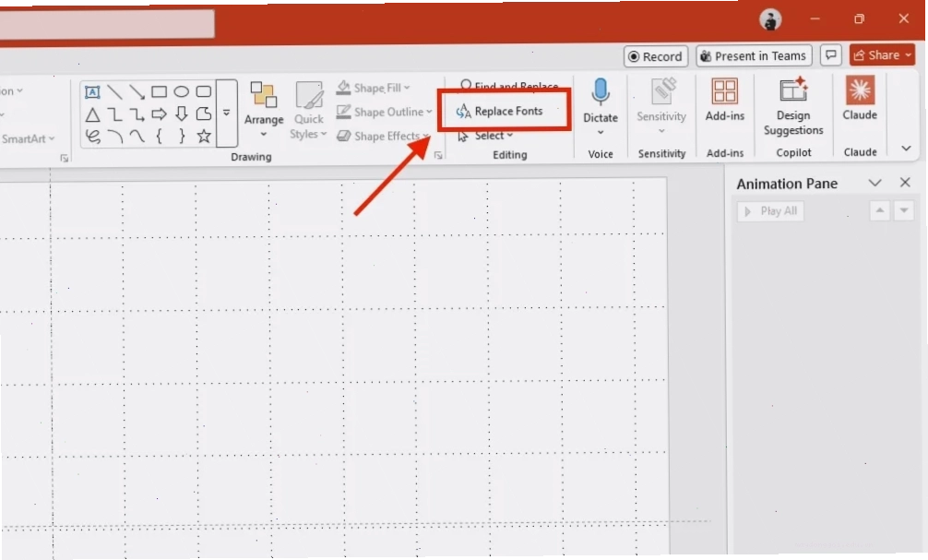Open Animation Pane options chevron

coord(874,183)
